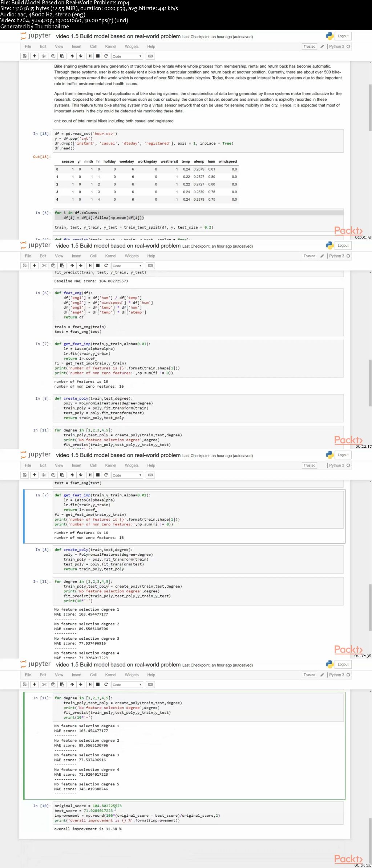Click the vertical scrollbar thumb in topmost frame
The image size is (372, 868).
click(370, 107)
